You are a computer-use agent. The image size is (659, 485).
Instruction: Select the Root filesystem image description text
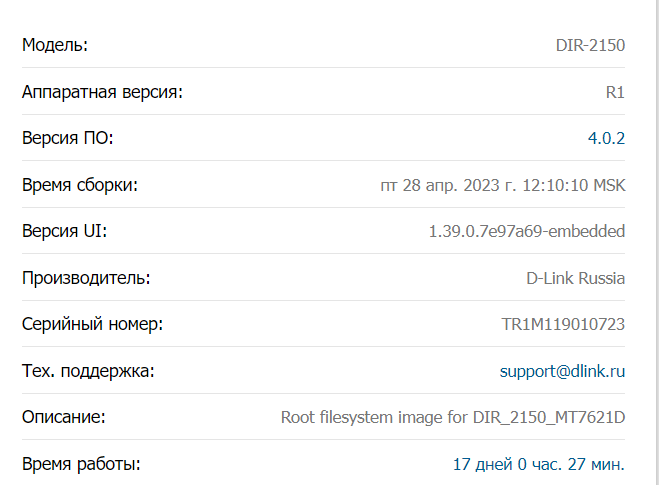coord(453,417)
